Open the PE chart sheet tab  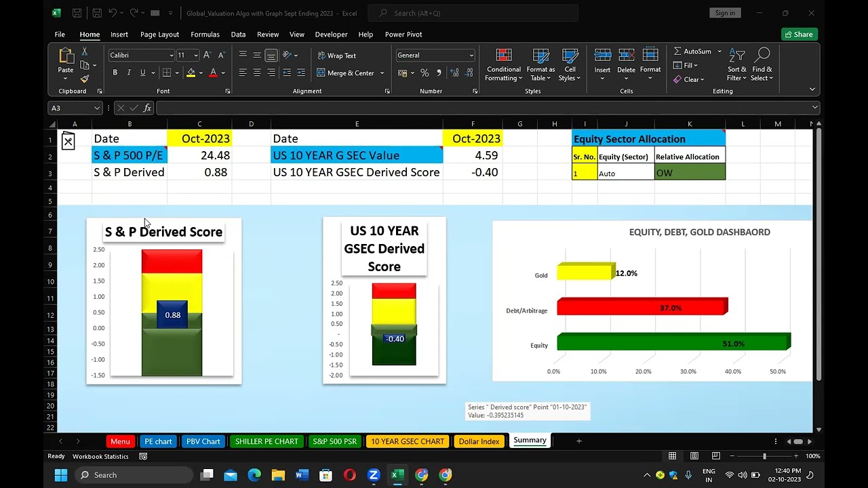(x=158, y=441)
